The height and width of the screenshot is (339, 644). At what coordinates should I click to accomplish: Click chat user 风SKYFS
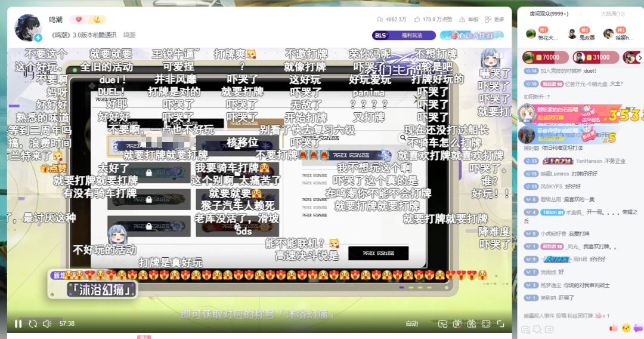click(552, 187)
